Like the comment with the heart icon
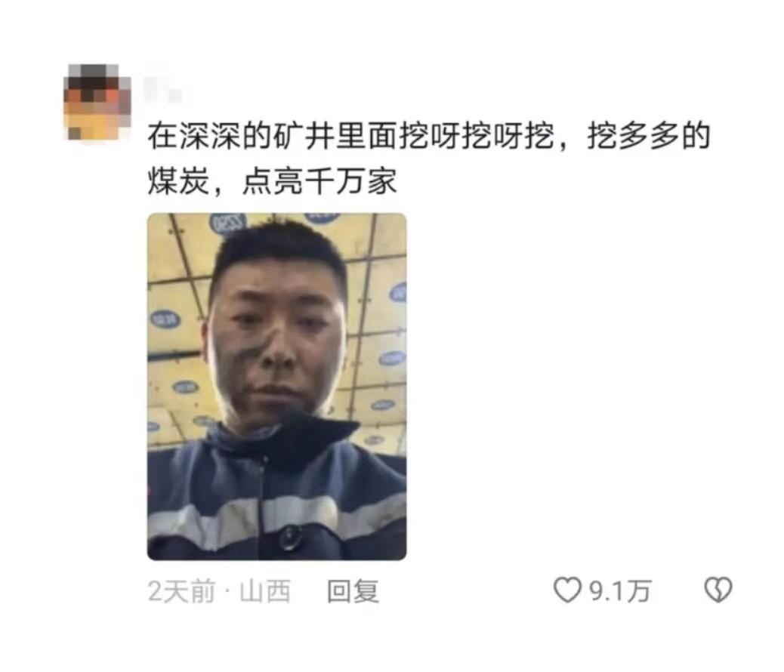The image size is (784, 672). click(567, 590)
